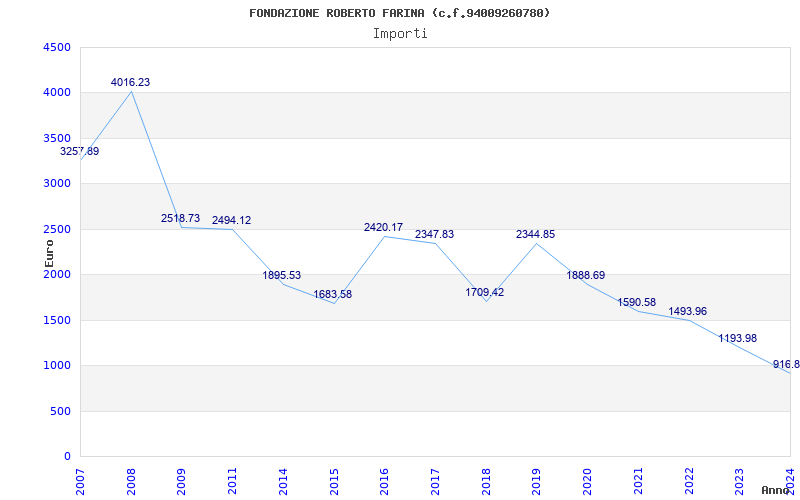The image size is (800, 500).
Task: Select the 2009 x-axis year label
Action: coord(182,482)
